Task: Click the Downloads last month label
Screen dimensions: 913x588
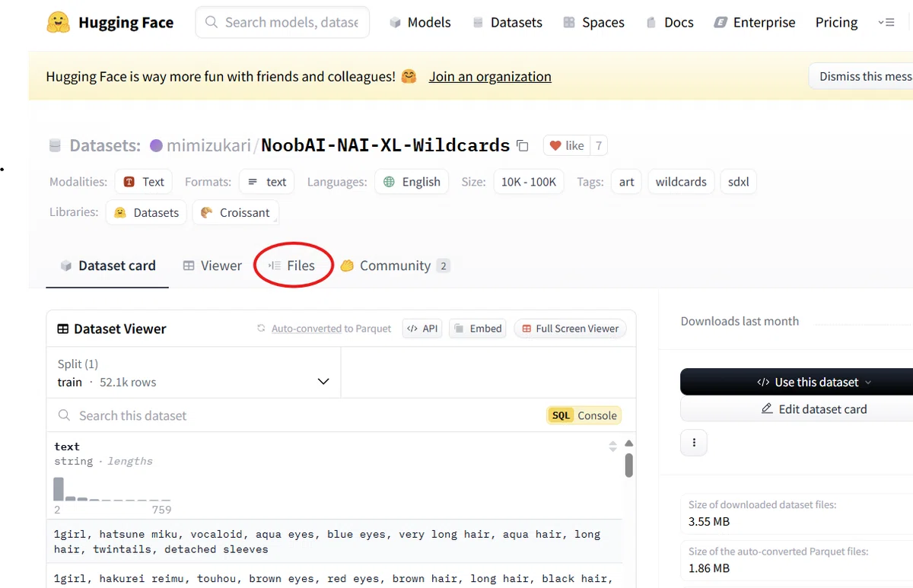Action: [x=740, y=321]
